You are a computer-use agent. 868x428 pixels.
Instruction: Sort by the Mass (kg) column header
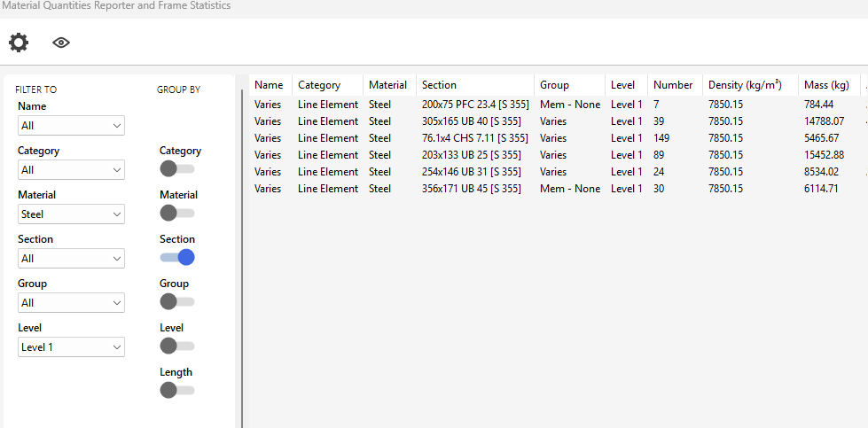(x=829, y=85)
